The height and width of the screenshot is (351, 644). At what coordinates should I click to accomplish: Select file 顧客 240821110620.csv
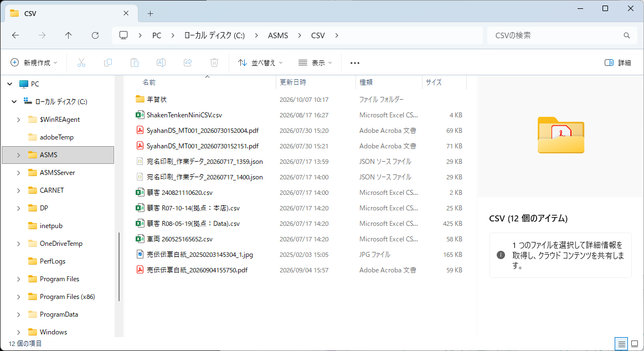pos(179,193)
